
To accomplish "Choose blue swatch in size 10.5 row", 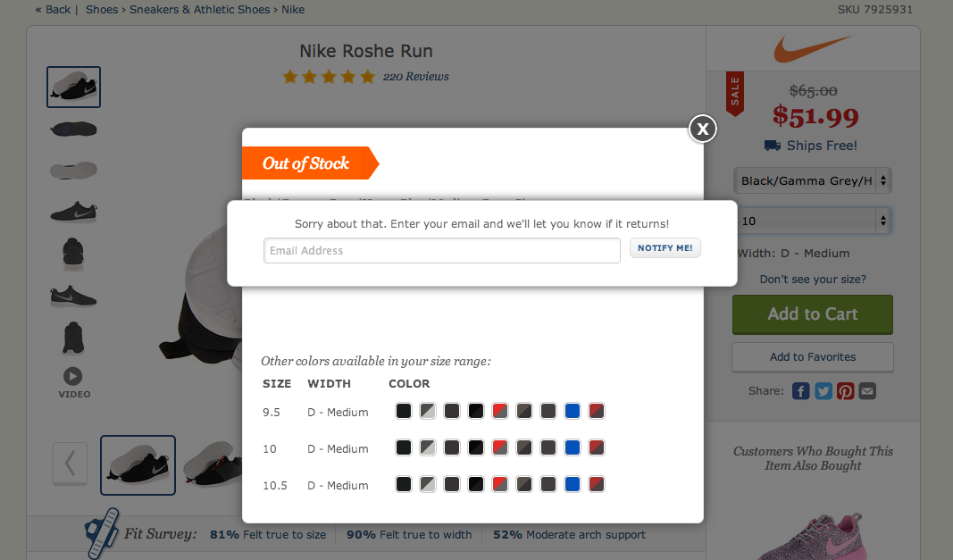I will click(x=573, y=484).
